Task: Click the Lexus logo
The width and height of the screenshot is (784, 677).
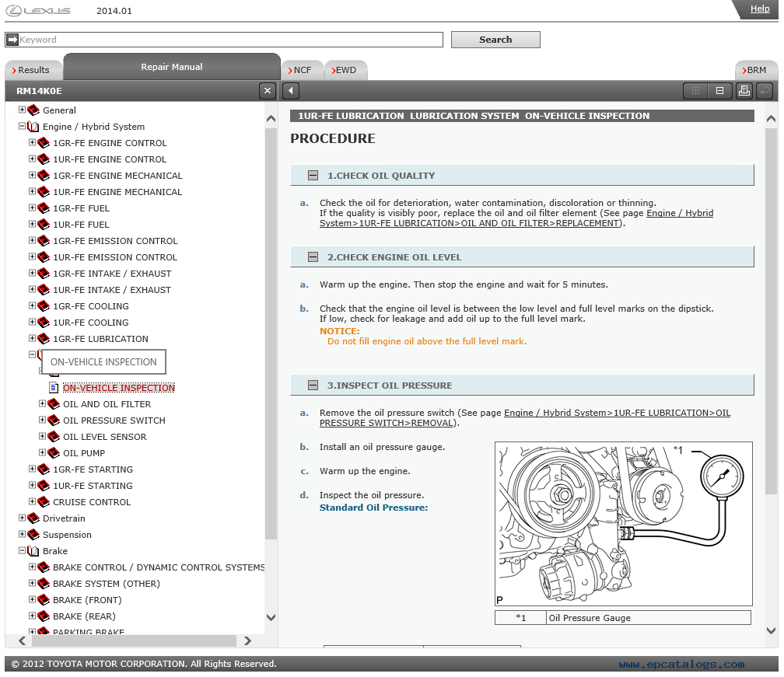Action: click(x=38, y=10)
